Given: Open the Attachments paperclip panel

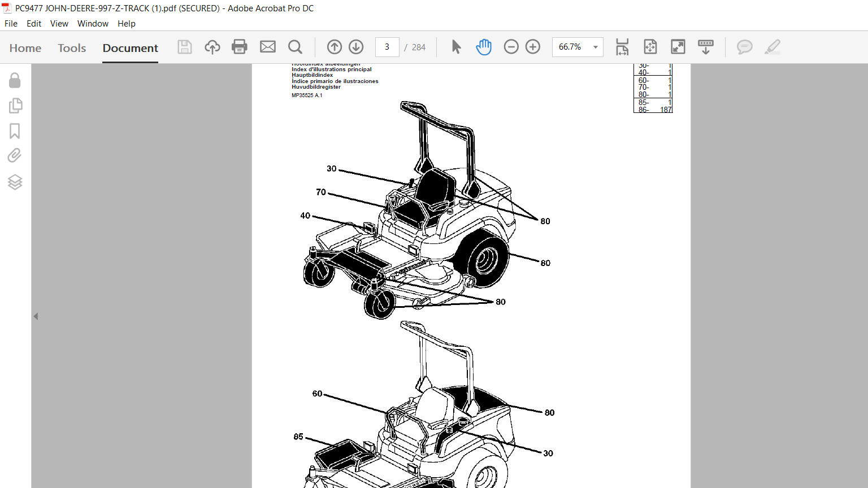Looking at the screenshot, I should 15,155.
